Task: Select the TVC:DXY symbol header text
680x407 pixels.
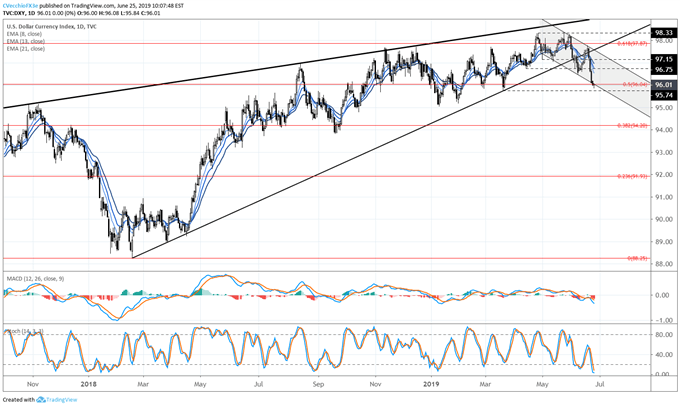Action: click(14, 13)
